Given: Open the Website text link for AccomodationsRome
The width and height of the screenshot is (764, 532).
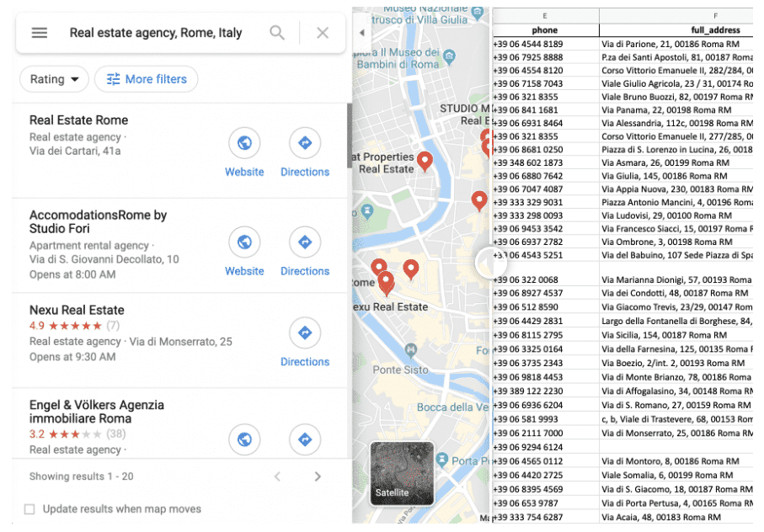Looking at the screenshot, I should pos(244,271).
